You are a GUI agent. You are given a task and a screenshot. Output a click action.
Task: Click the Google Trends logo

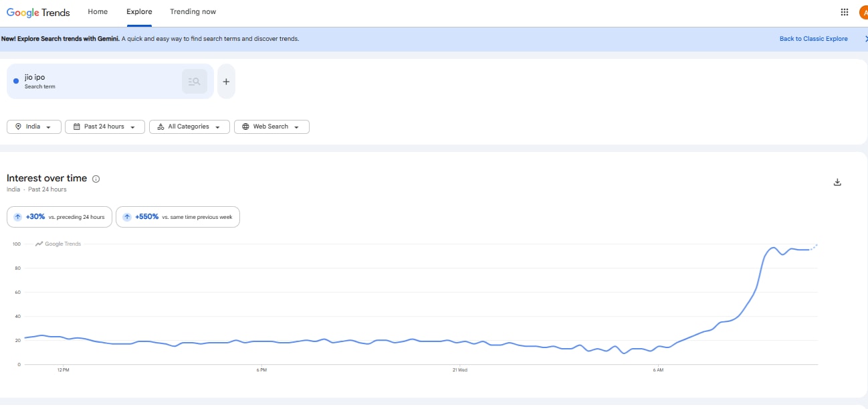click(x=38, y=12)
